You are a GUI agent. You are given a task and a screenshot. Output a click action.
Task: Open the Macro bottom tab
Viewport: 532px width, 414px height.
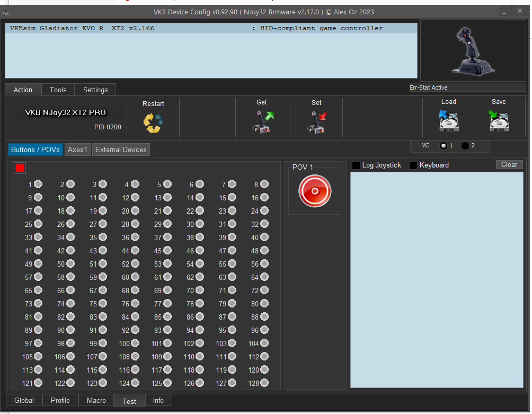click(96, 400)
